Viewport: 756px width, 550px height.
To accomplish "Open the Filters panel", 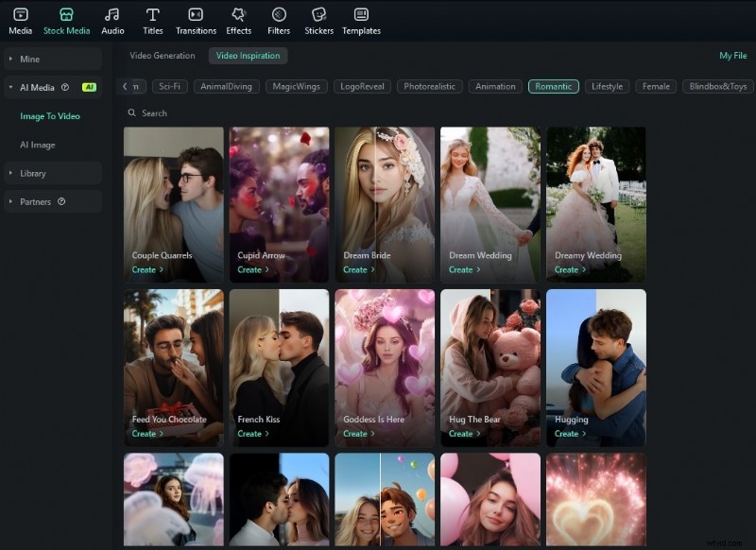I will (278, 20).
